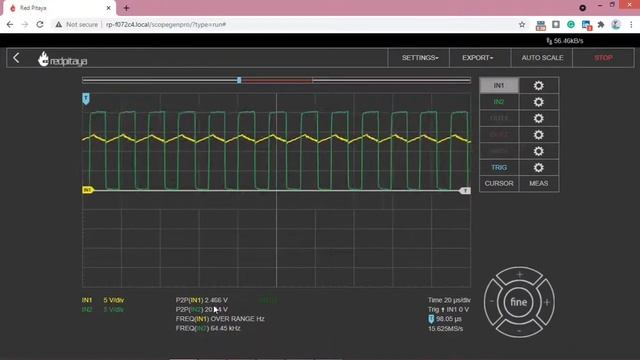Click FREQ(IN1) OVER RANGE Hz readout
The height and width of the screenshot is (360, 640).
[220, 319]
